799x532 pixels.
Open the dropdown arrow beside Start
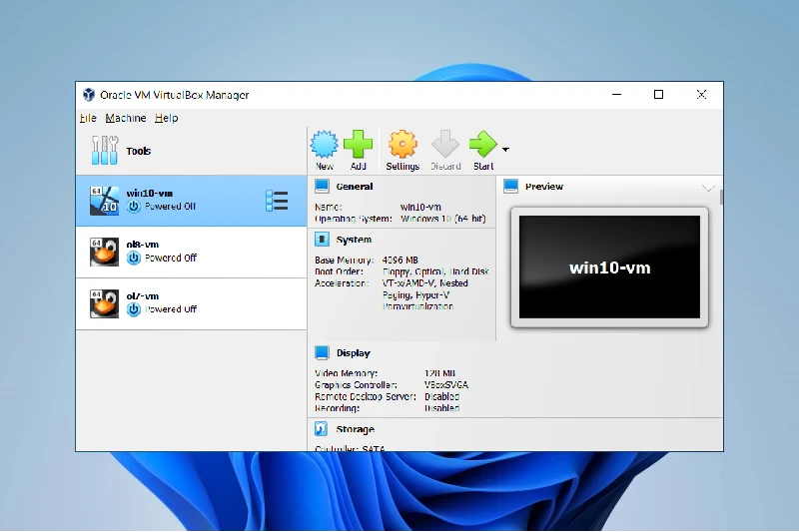505,149
